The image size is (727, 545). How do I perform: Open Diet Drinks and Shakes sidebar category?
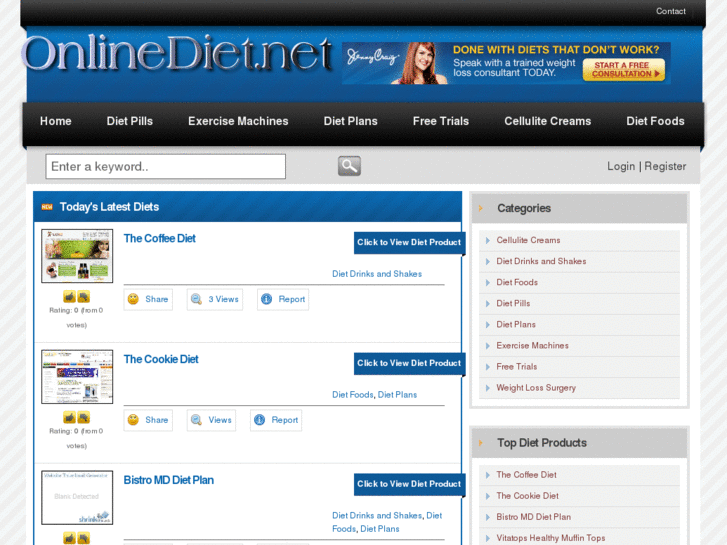541,261
